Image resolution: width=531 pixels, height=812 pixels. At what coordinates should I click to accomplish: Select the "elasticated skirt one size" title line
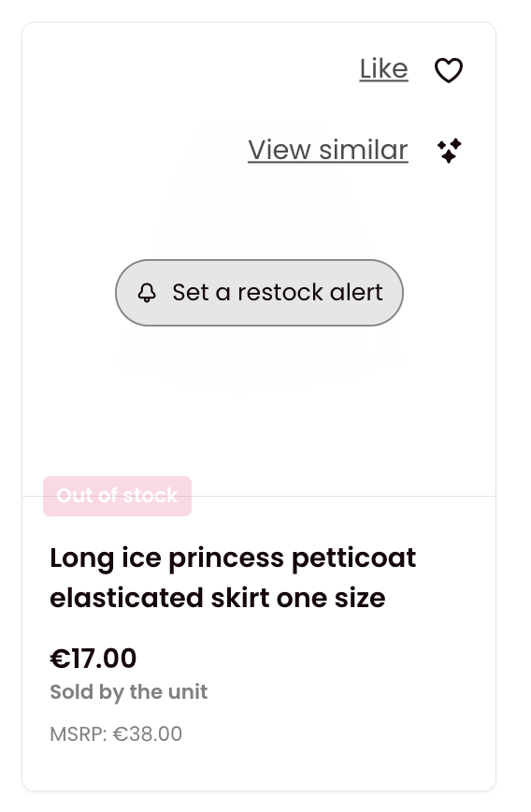(218, 598)
